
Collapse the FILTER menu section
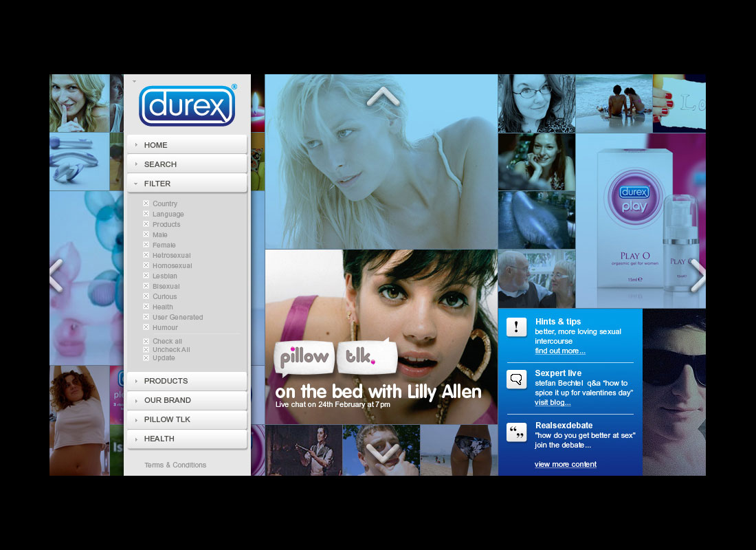click(x=187, y=184)
